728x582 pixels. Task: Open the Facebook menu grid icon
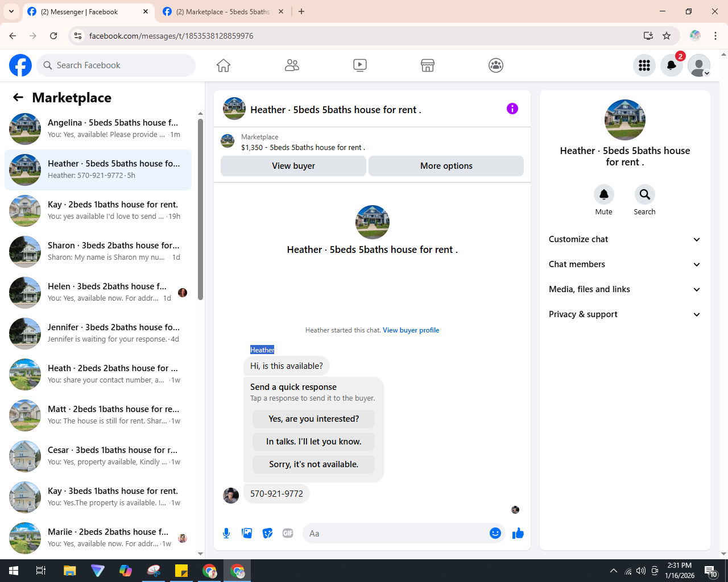point(644,65)
